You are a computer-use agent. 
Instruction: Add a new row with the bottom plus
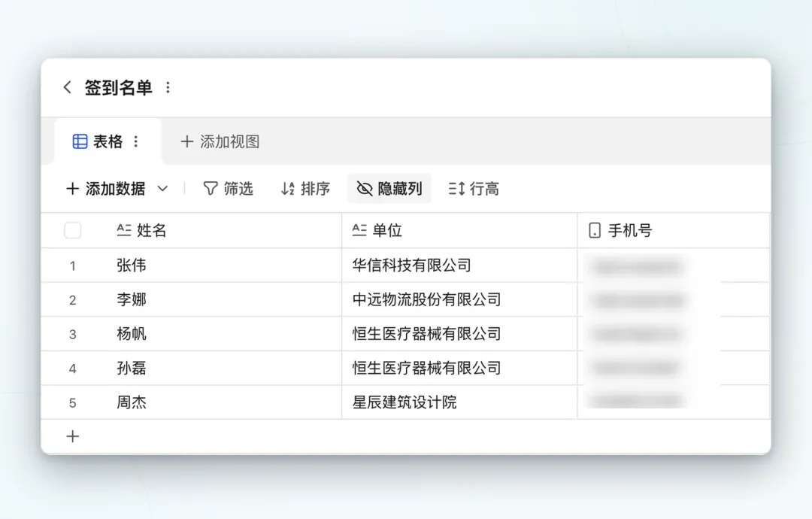[72, 436]
